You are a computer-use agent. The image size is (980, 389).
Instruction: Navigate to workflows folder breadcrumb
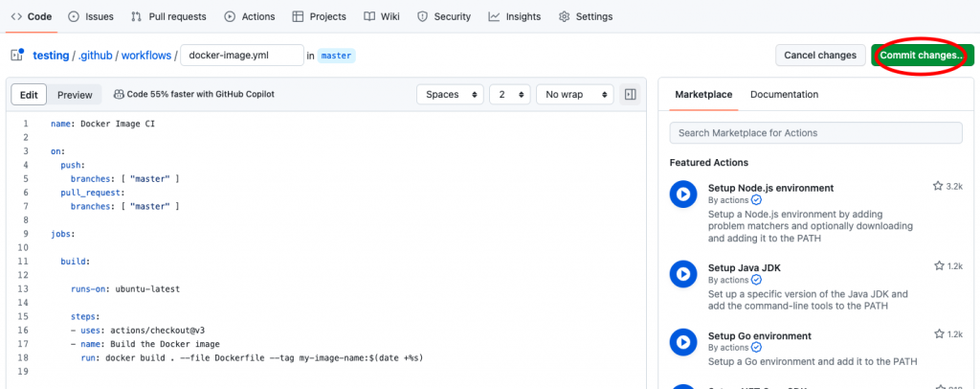click(146, 55)
